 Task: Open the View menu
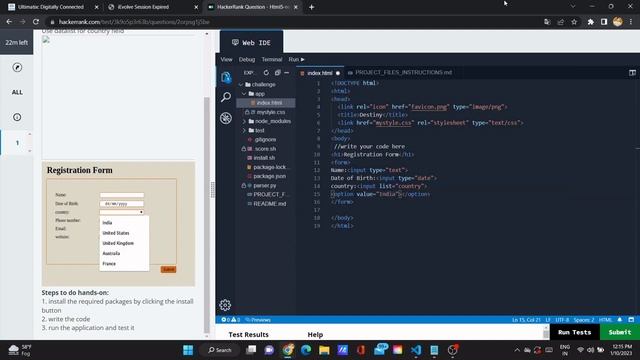tap(227, 60)
